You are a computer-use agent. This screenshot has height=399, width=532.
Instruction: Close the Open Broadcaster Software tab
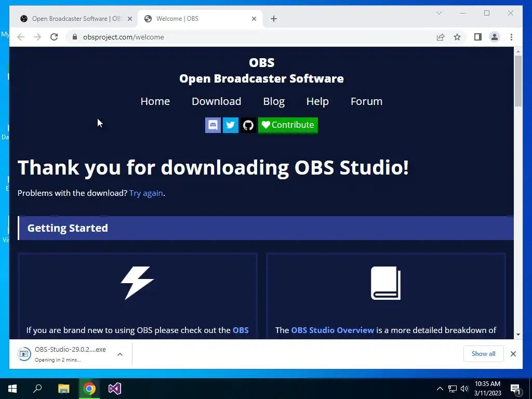(129, 19)
